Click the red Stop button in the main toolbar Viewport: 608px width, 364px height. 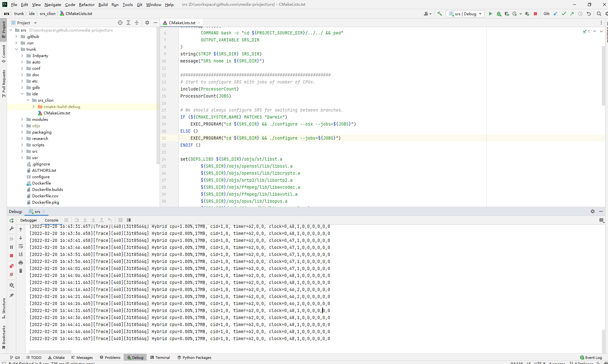535,14
